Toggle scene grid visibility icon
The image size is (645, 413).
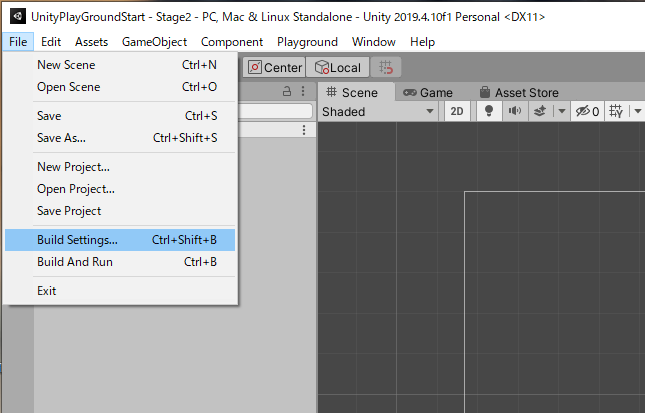(616, 111)
